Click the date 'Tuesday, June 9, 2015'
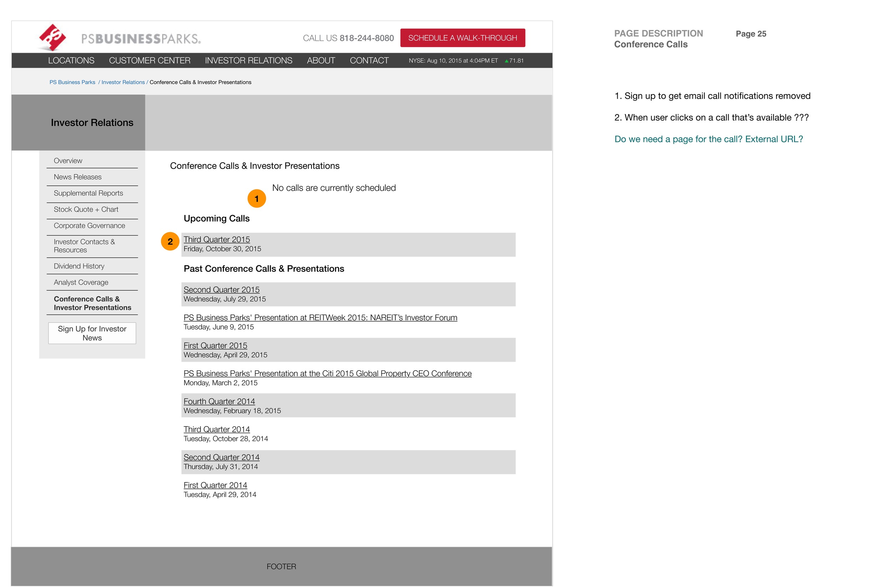The width and height of the screenshot is (892, 588). tap(218, 327)
